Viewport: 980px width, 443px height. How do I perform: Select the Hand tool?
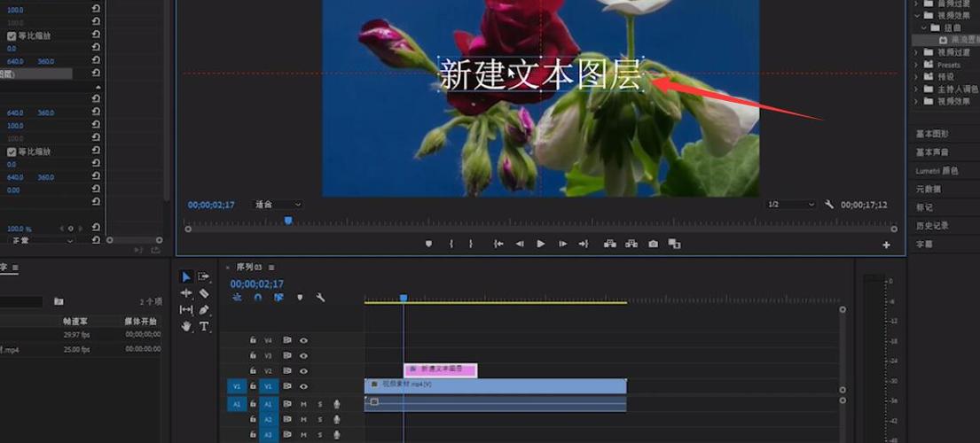pos(186,326)
